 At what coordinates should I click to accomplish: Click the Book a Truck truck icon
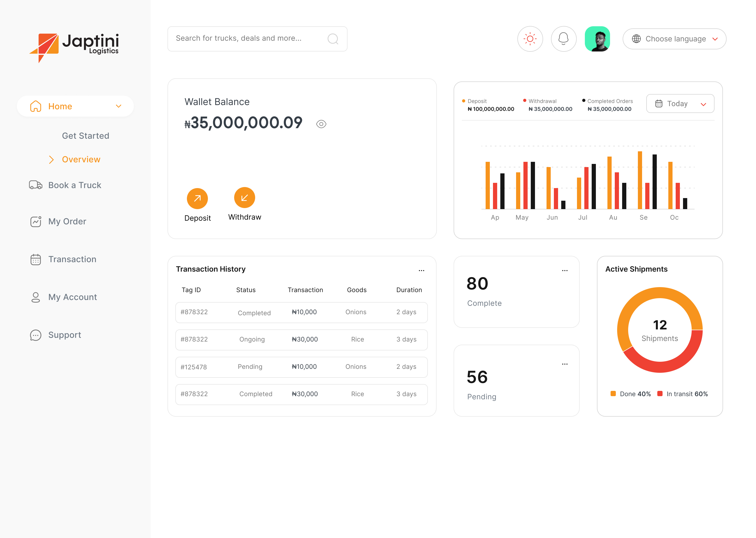[36, 185]
